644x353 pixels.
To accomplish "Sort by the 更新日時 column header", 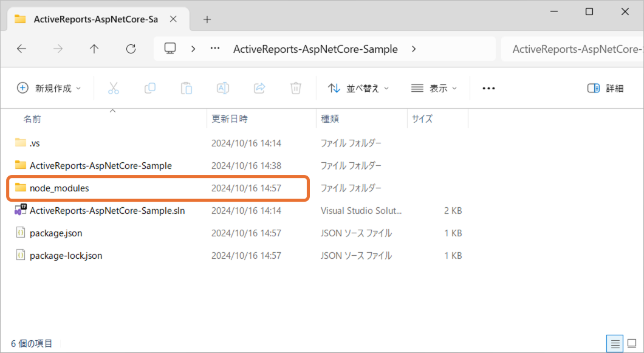I will (x=230, y=118).
